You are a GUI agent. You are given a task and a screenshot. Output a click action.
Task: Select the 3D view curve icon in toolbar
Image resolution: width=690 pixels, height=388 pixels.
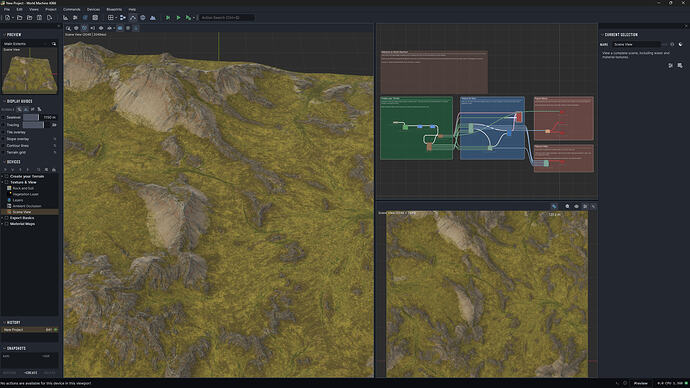[132, 18]
